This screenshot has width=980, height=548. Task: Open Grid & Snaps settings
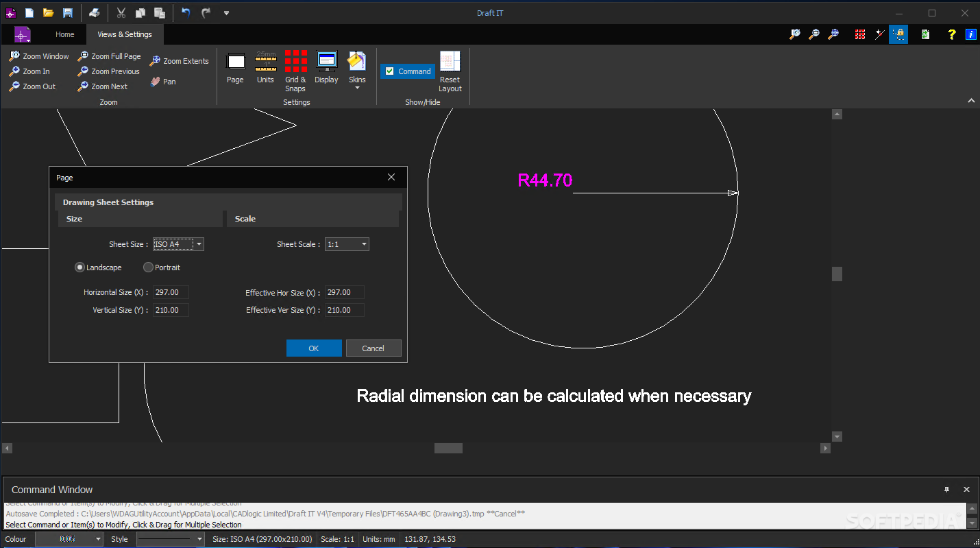(x=295, y=71)
